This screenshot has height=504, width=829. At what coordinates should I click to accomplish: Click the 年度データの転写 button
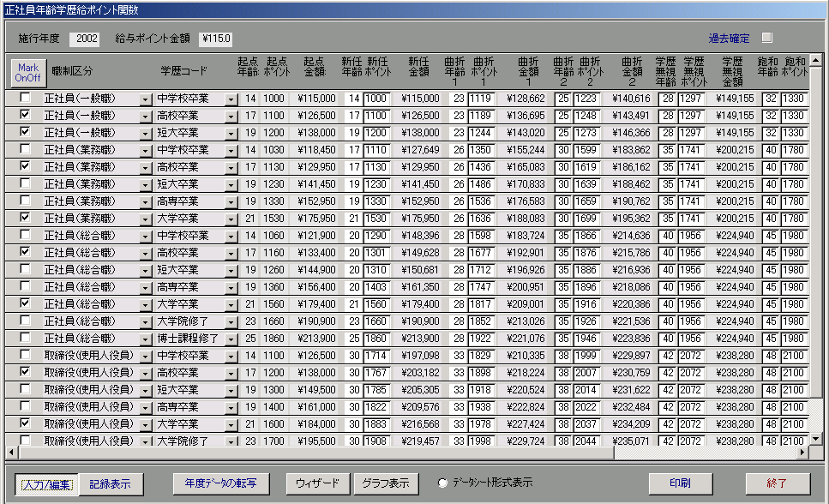221,483
